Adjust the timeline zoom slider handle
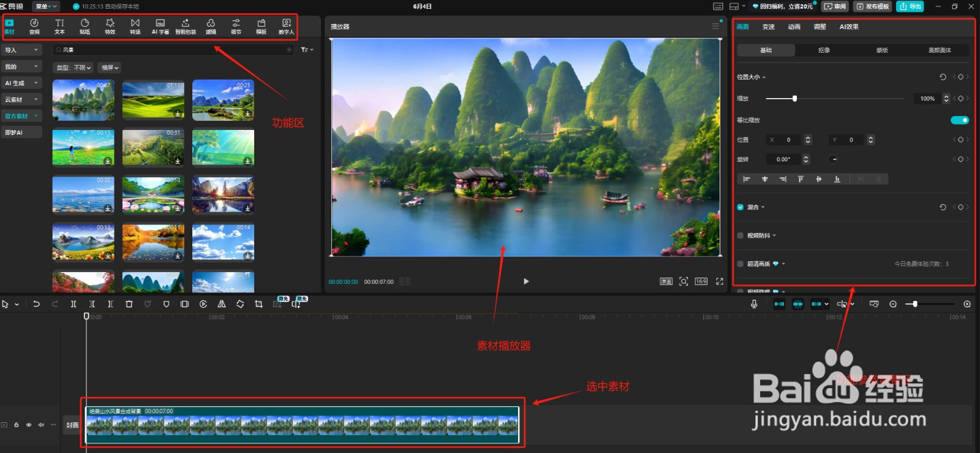The width and height of the screenshot is (980, 453). (x=915, y=304)
